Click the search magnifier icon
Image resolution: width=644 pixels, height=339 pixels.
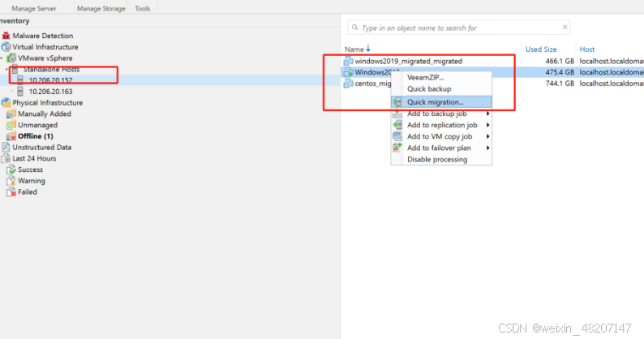(355, 28)
